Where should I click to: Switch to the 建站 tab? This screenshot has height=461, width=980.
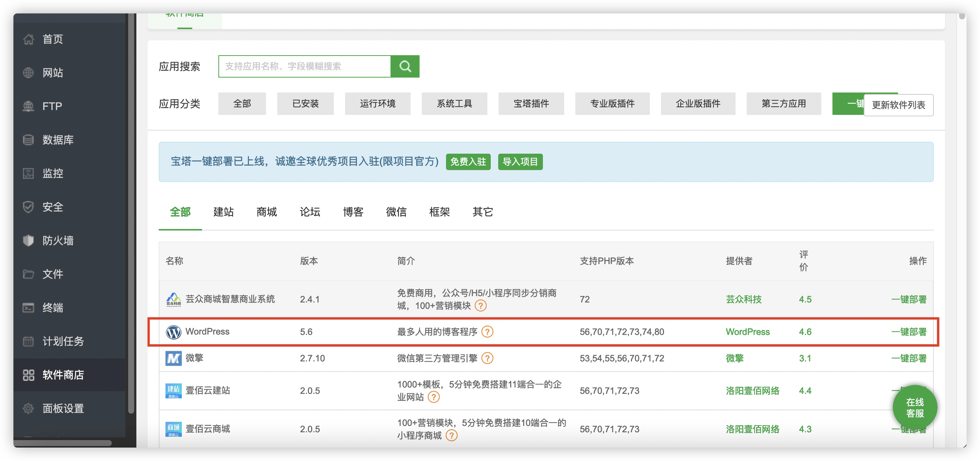click(223, 211)
